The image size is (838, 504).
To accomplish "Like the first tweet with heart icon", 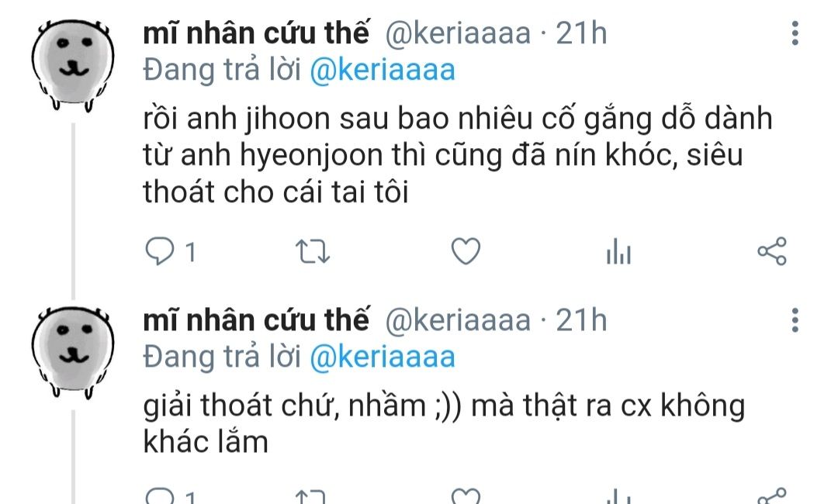I will [466, 251].
